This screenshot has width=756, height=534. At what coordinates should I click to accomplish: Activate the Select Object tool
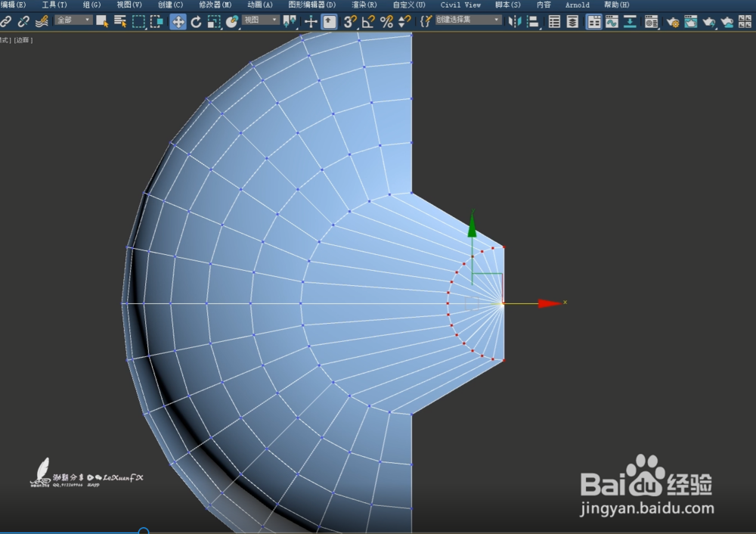(102, 21)
